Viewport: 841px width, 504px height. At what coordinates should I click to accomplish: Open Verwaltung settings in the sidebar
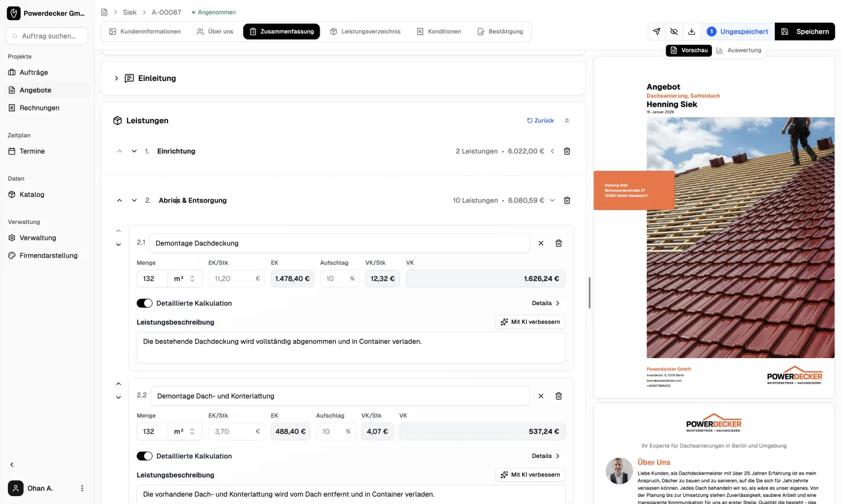47,238
